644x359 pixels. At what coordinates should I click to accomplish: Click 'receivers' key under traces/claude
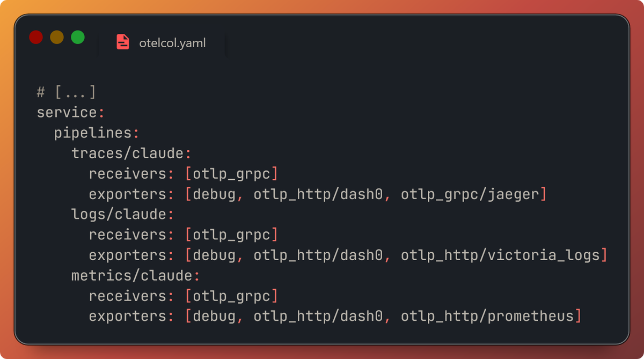(x=128, y=174)
